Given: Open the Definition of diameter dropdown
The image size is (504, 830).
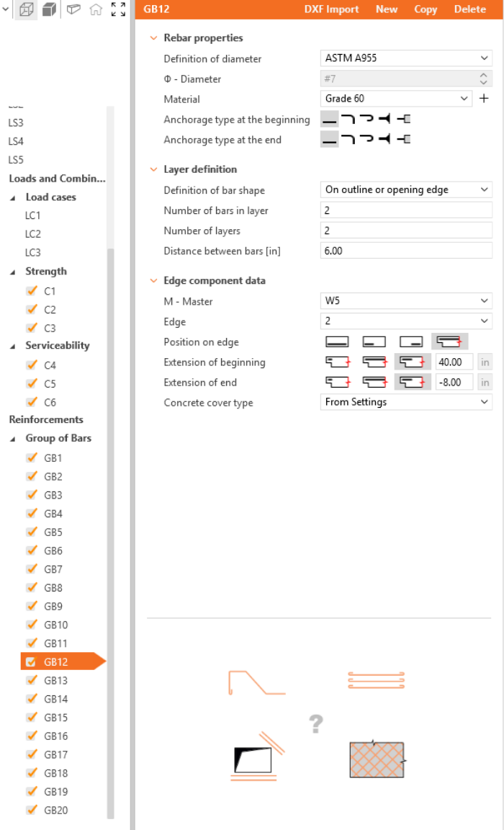Looking at the screenshot, I should 406,59.
